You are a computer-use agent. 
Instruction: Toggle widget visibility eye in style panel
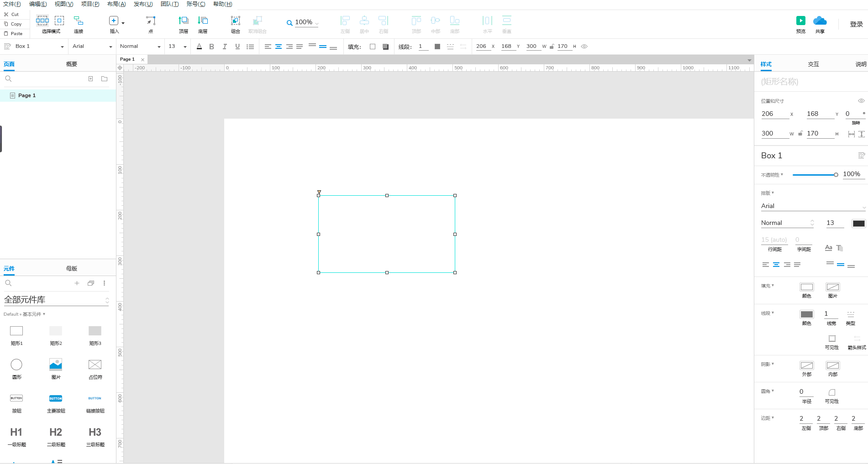pos(861,101)
